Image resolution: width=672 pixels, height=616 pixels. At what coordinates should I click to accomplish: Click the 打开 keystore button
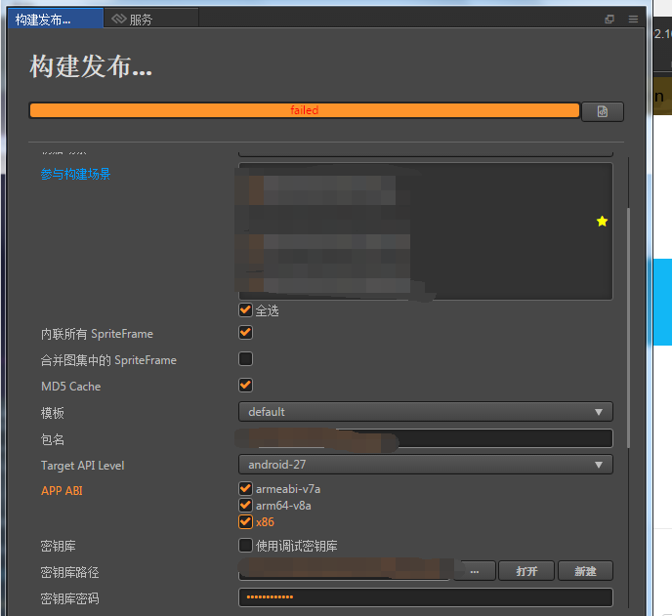(x=526, y=571)
